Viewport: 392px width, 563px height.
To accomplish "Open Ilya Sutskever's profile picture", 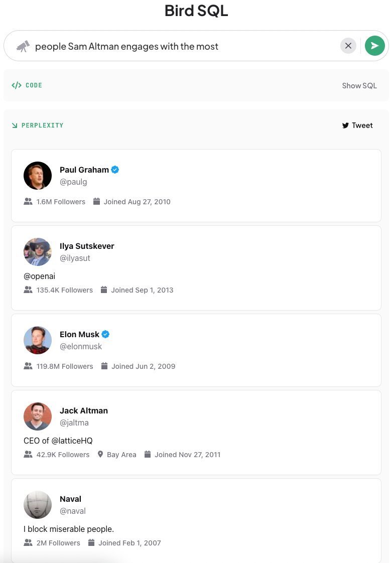I will coord(37,252).
